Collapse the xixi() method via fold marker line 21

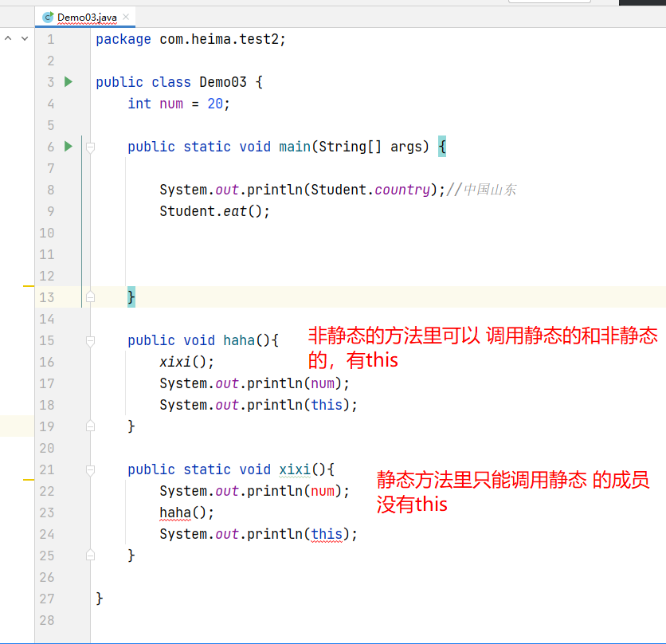tap(90, 469)
